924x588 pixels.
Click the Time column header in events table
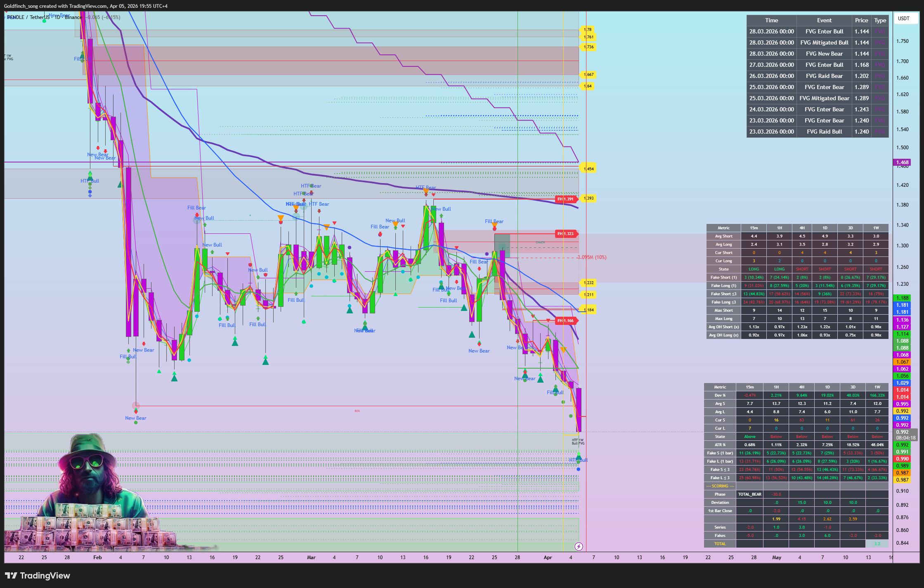point(772,20)
